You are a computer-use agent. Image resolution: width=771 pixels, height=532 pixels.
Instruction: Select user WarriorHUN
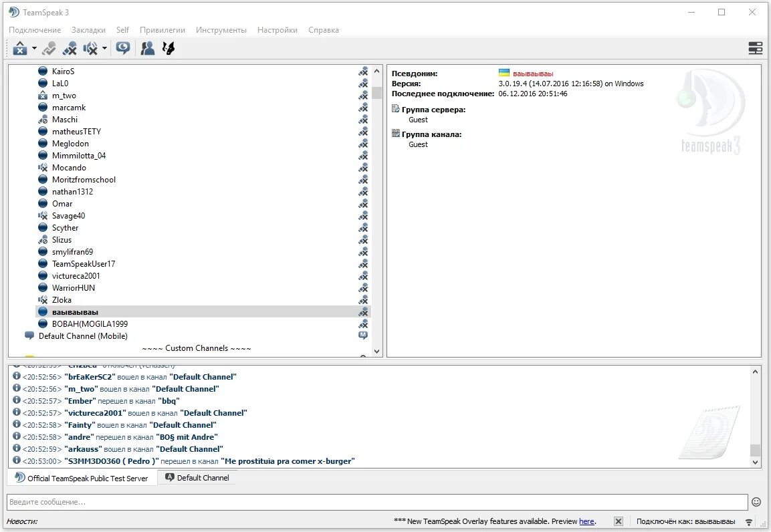click(x=74, y=288)
